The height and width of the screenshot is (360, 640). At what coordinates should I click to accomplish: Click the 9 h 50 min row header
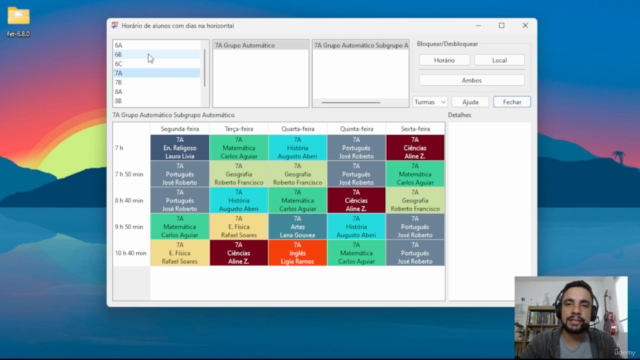click(x=131, y=227)
